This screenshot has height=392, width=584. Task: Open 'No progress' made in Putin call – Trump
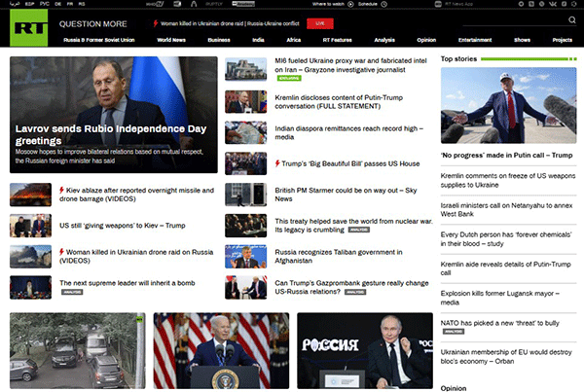[x=506, y=156]
